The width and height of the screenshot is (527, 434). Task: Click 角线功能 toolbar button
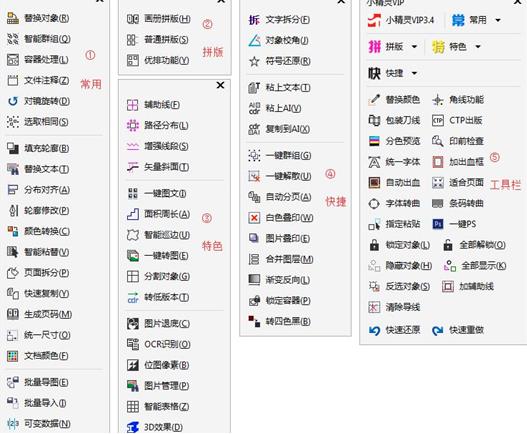pos(458,100)
